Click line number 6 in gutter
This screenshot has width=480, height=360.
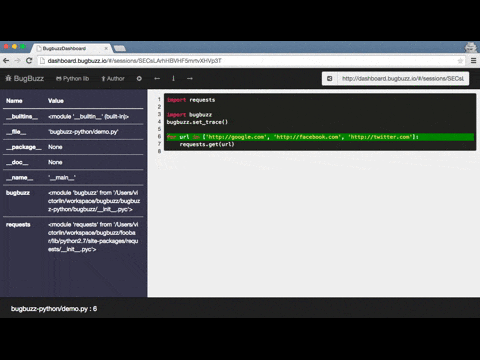coord(159,136)
